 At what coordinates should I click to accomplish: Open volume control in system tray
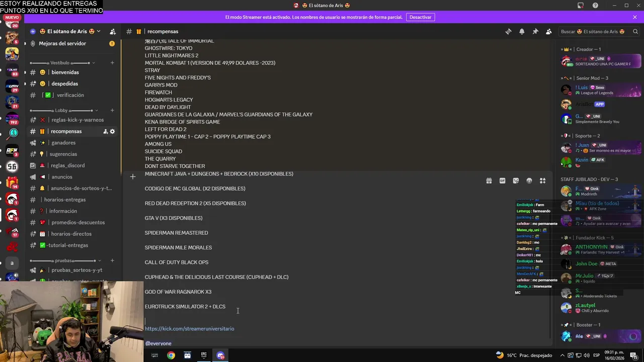pos(586,355)
